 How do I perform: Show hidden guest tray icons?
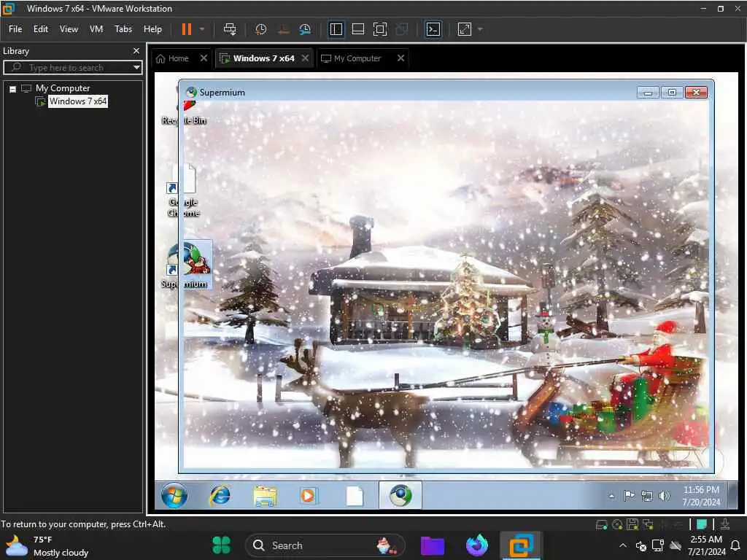612,496
